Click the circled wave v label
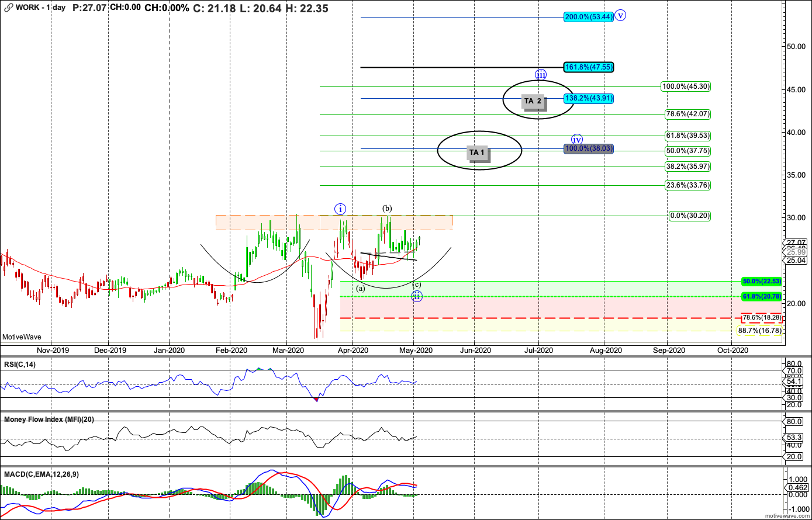This screenshot has width=812, height=520. point(621,16)
